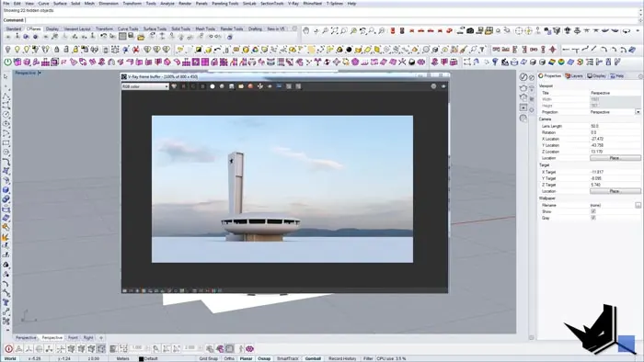The width and height of the screenshot is (644, 362).
Task: Click the teapot-like red icon in frame buffer toolbar
Action: pos(250,86)
